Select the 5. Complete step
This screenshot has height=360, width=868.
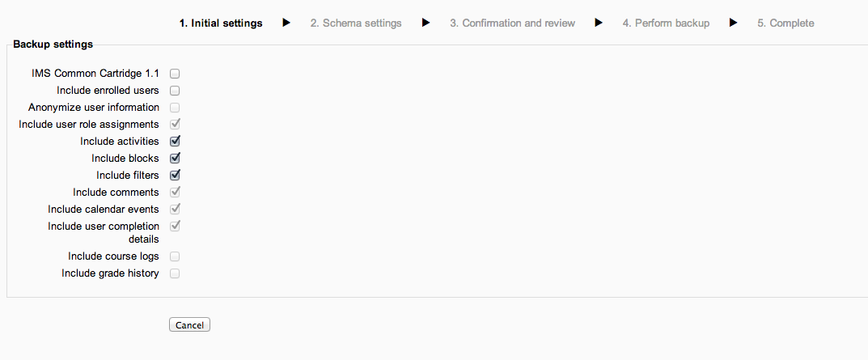click(785, 23)
